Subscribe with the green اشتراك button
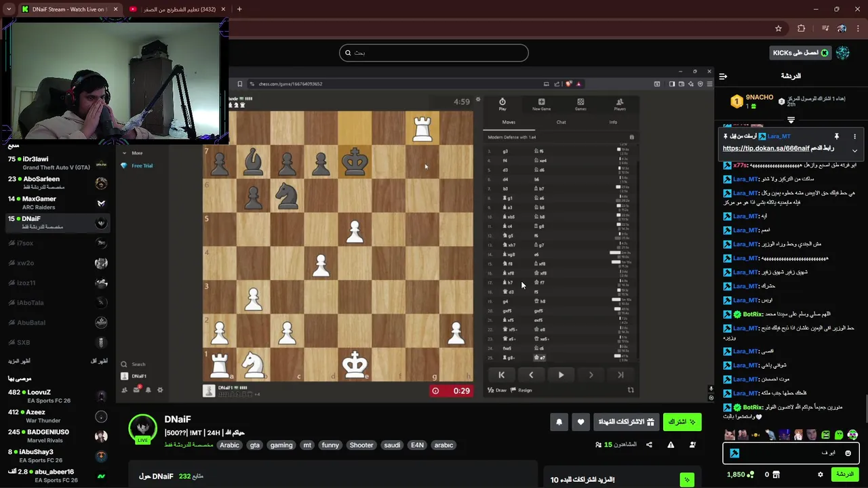The width and height of the screenshot is (868, 488). (x=682, y=422)
